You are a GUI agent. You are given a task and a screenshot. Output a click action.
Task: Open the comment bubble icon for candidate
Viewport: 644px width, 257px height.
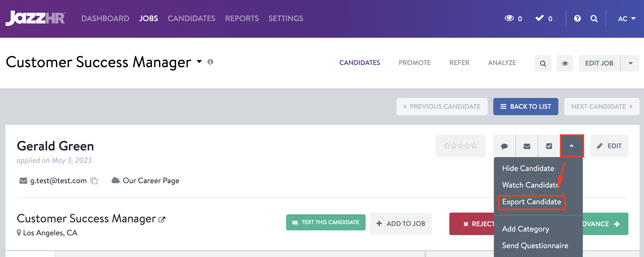[504, 146]
